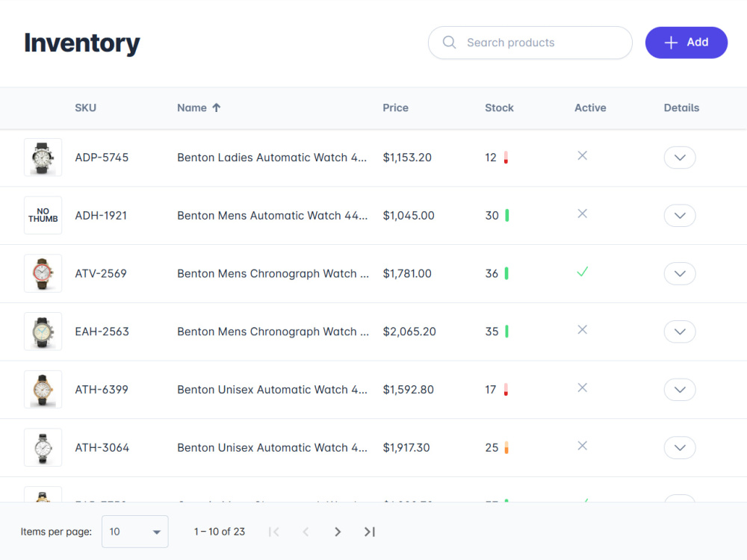
Task: Click the ATV-2569 watch thumbnail
Action: 43,273
